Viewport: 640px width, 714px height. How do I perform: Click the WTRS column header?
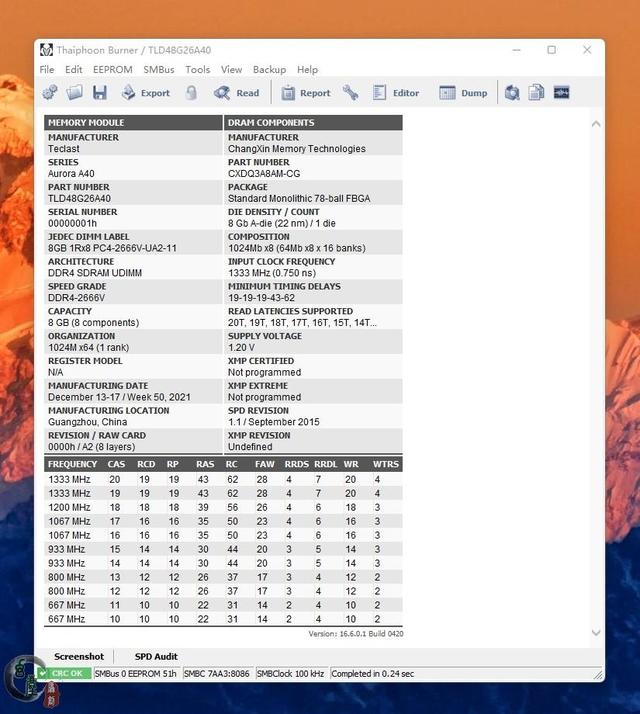385,464
